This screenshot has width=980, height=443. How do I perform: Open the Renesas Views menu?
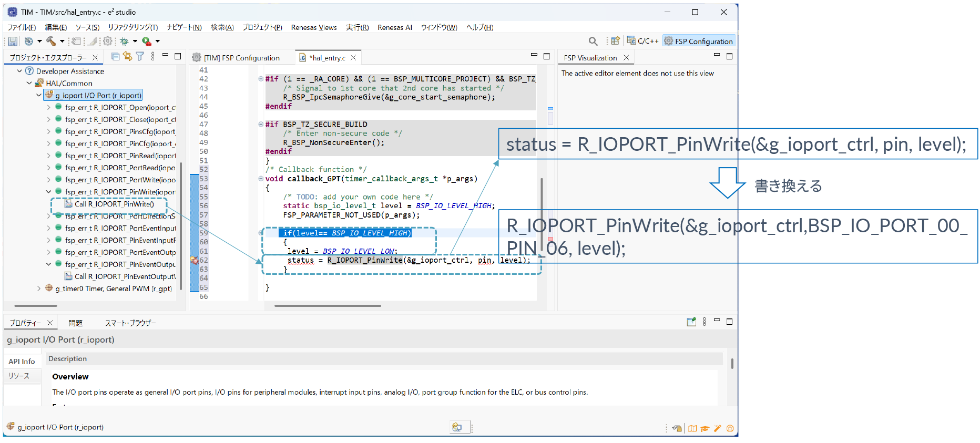(x=313, y=27)
